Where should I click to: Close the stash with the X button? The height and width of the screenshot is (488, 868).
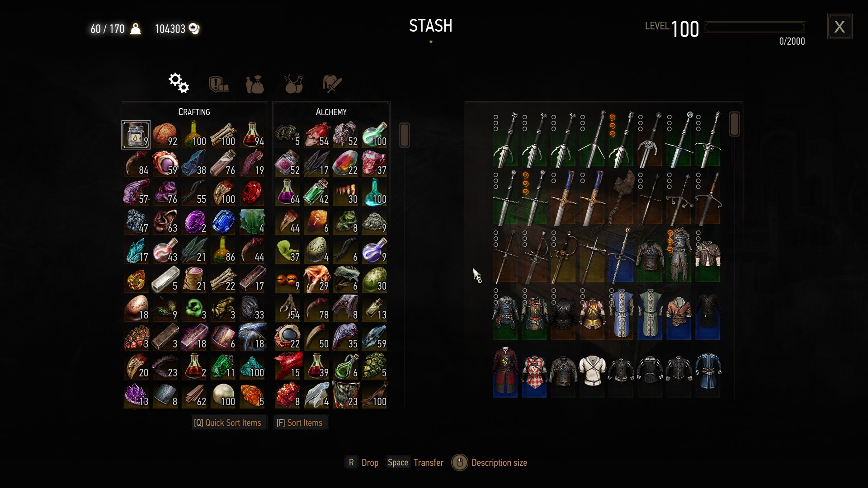point(840,27)
